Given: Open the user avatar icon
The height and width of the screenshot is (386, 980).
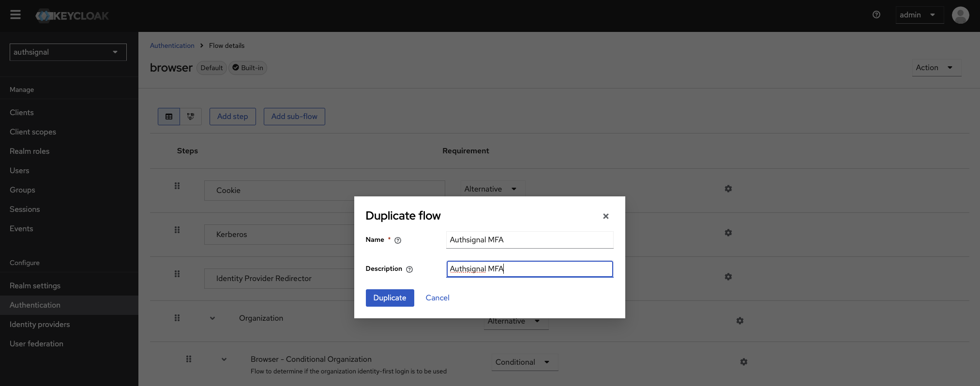Looking at the screenshot, I should 960,15.
